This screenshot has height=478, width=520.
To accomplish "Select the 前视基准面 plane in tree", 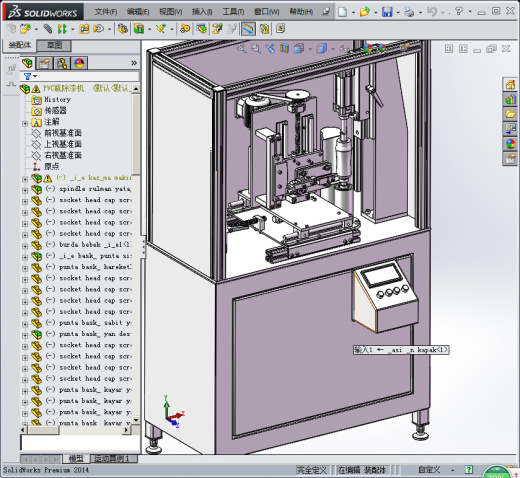I will (x=63, y=133).
